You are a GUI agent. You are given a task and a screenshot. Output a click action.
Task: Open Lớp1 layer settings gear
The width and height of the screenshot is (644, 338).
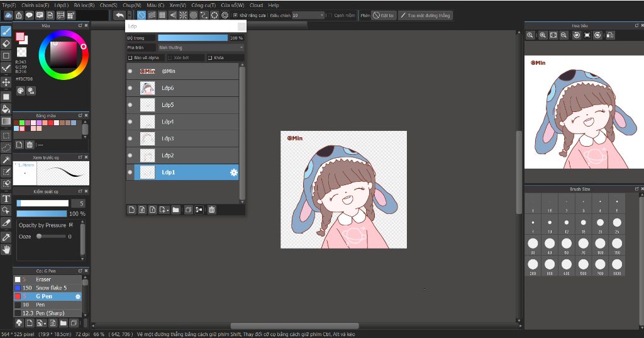point(234,172)
